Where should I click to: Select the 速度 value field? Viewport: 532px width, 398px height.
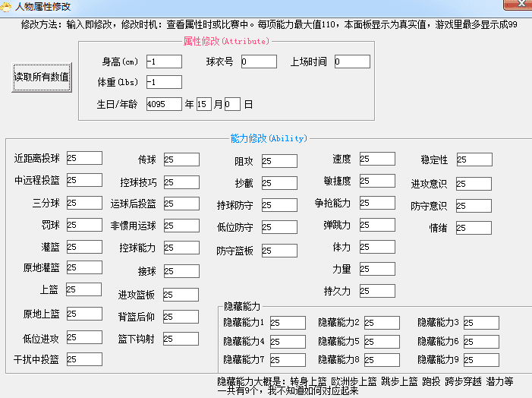click(x=376, y=159)
